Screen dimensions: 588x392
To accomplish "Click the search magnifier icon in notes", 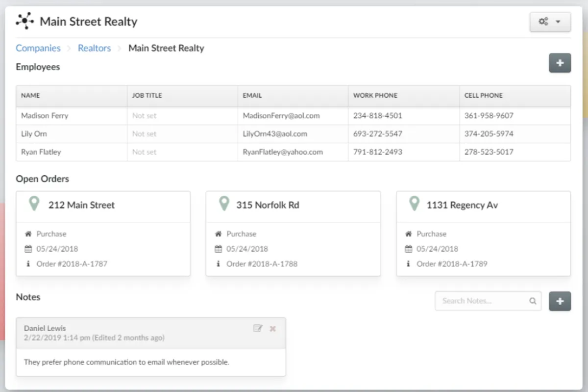I will point(533,301).
